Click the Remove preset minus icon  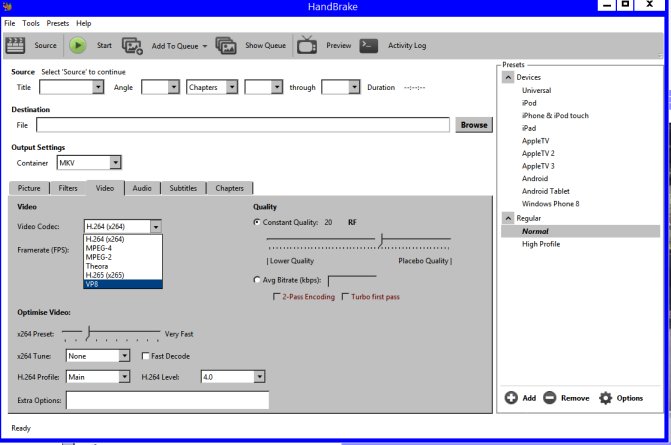(x=549, y=398)
